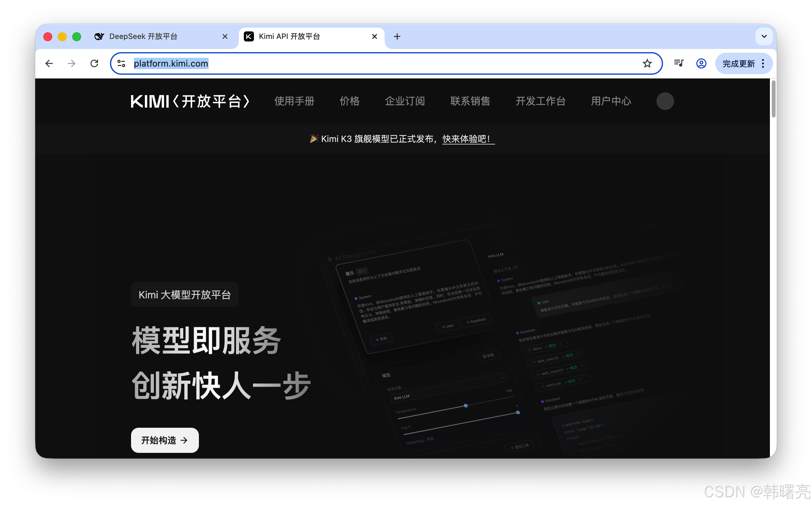Click the browser forward arrow
The width and height of the screenshot is (812, 505).
tap(72, 63)
